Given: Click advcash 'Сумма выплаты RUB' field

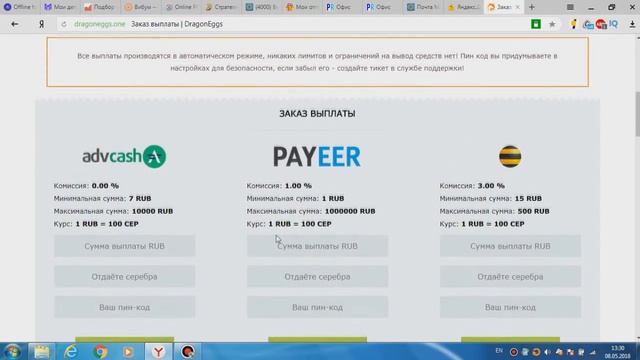Looking at the screenshot, I should coord(124,246).
